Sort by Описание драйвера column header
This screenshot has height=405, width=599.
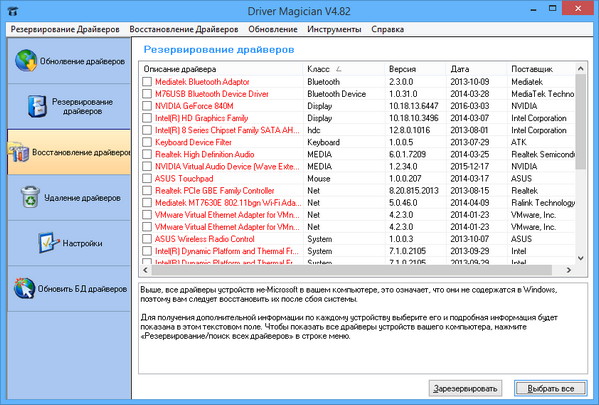coord(221,69)
